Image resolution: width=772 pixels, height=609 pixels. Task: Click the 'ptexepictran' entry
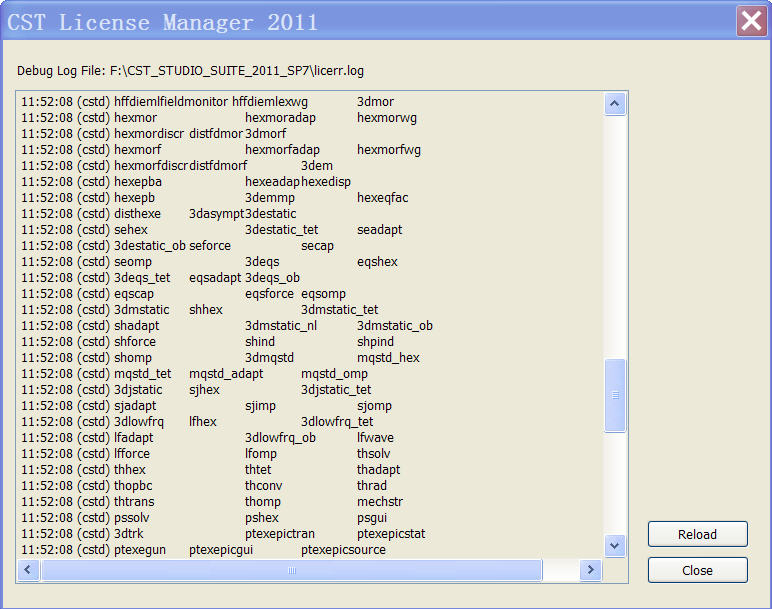click(x=280, y=534)
